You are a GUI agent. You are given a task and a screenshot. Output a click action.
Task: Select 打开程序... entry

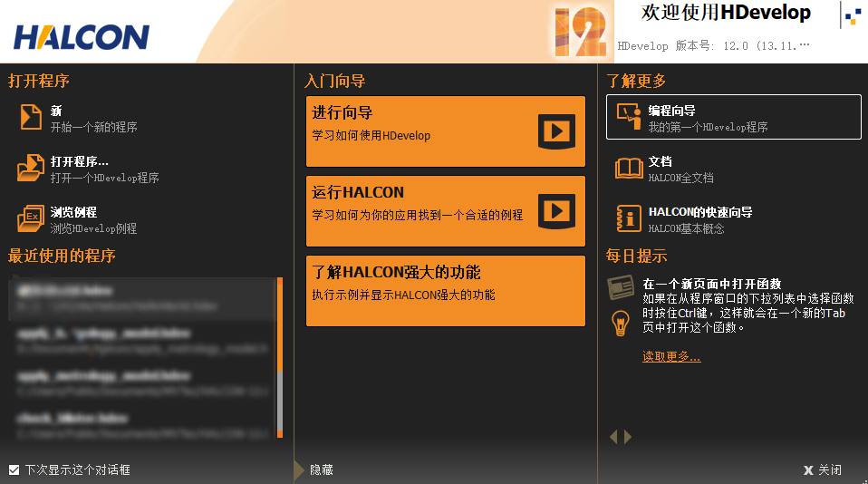(x=89, y=169)
